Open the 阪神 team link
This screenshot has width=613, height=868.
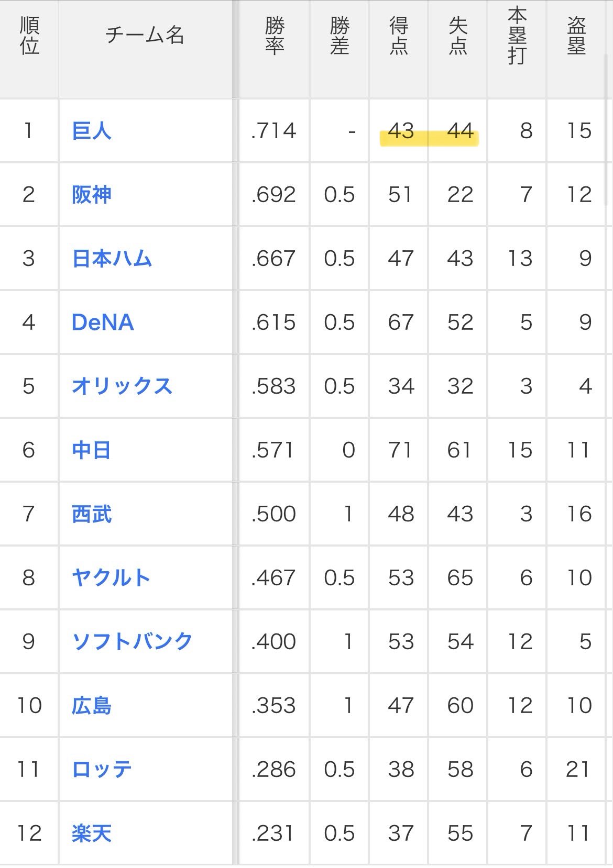click(92, 194)
